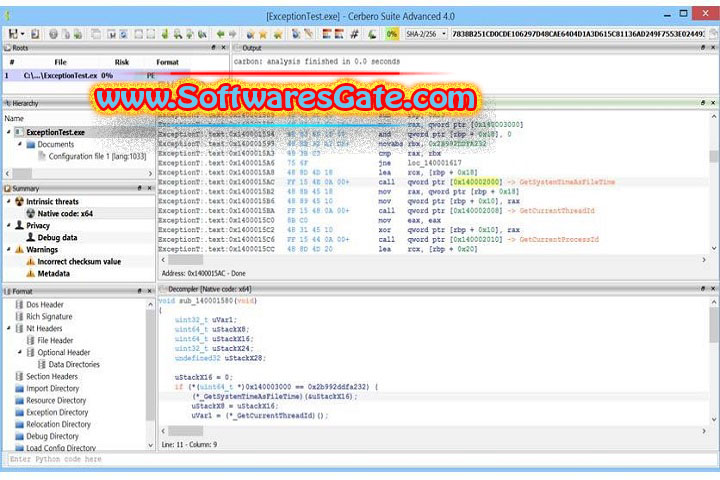The height and width of the screenshot is (480, 720).
Task: Collapse the ExceptionTest.exe node in Hierarchy
Action: [x=9, y=132]
